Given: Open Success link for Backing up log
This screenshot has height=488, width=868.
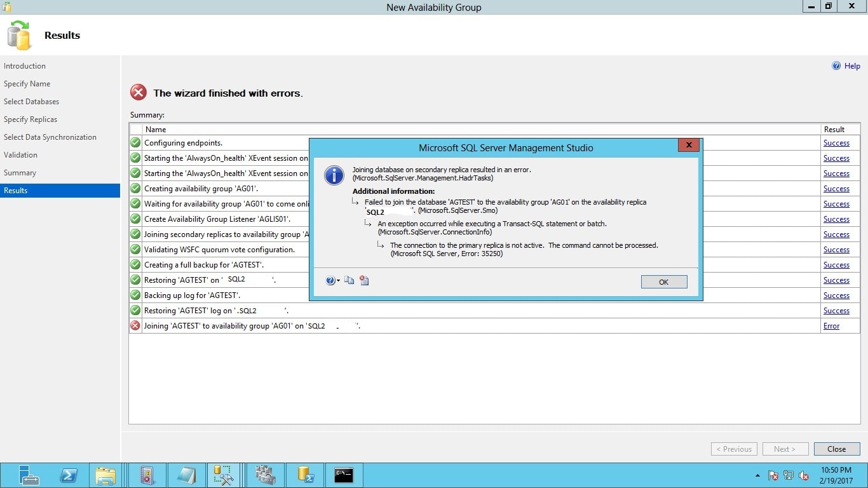Looking at the screenshot, I should [836, 295].
